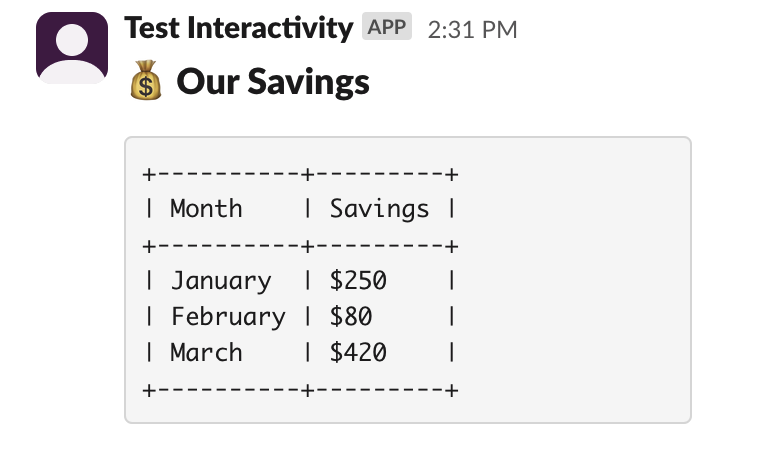Click the $420 savings value
Viewport: 760px width, 462px height.
[358, 353]
